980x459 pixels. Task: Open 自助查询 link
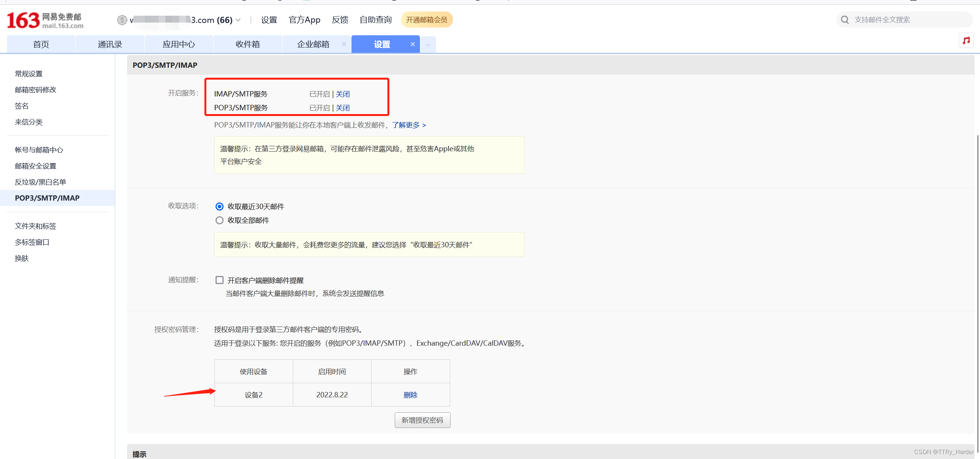pos(376,20)
